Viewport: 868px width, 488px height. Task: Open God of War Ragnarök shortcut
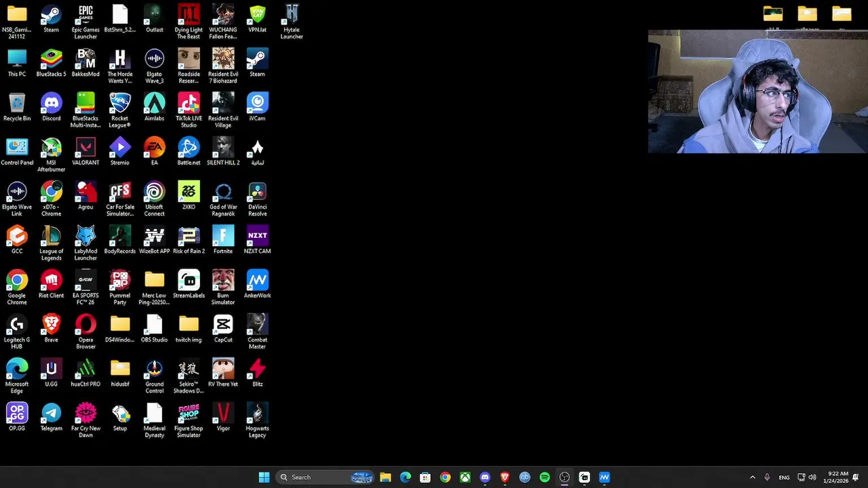223,199
